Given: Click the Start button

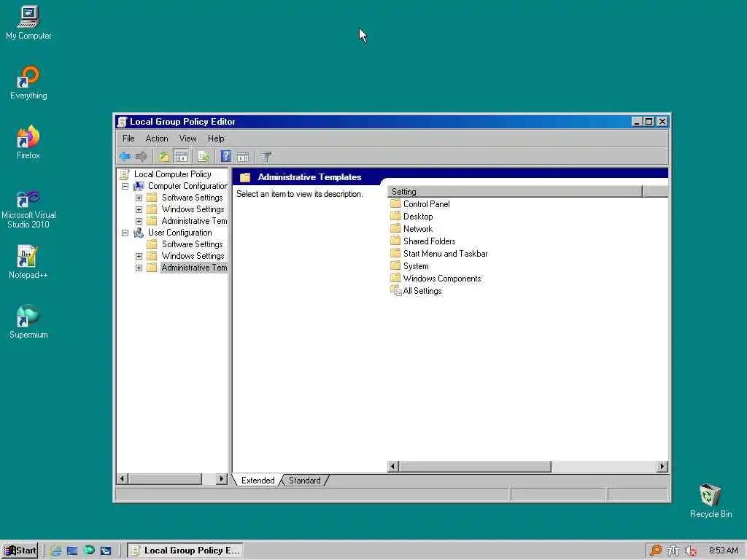Looking at the screenshot, I should point(20,551).
